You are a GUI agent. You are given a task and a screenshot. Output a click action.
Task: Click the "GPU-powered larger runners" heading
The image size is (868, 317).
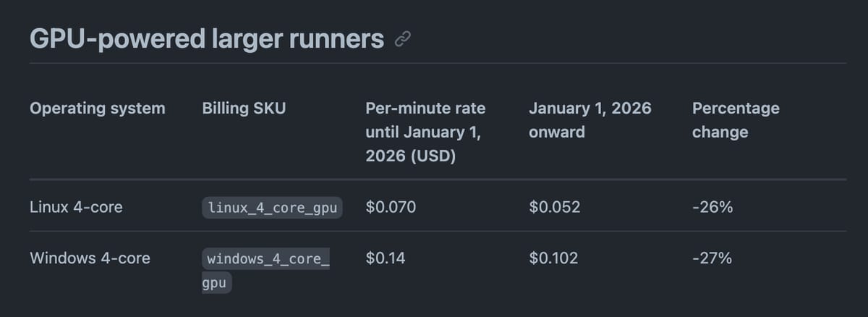(x=207, y=39)
